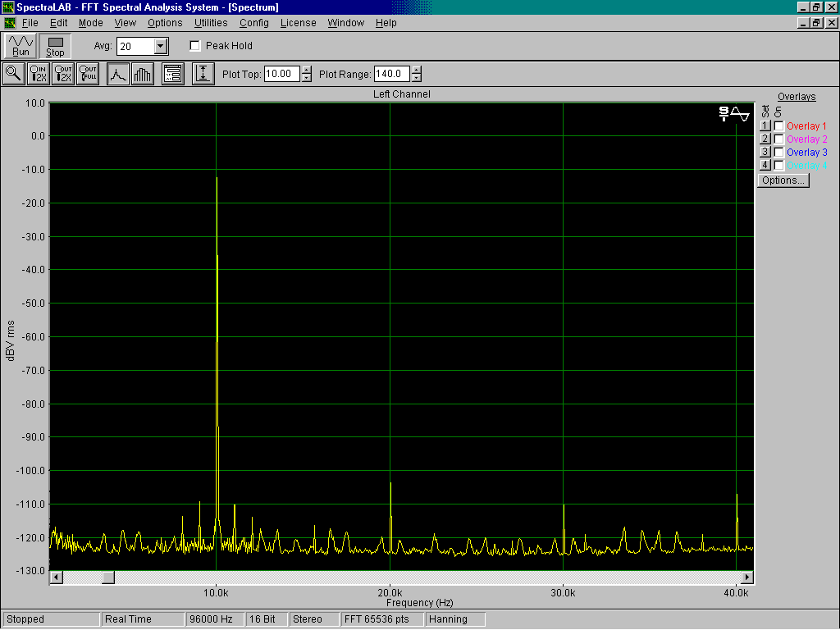Start the analyzer with Run button

pyautogui.click(x=21, y=46)
